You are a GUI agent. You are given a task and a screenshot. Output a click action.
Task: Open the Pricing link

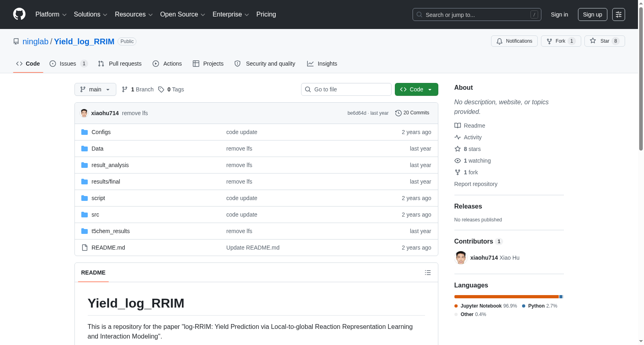click(x=266, y=14)
